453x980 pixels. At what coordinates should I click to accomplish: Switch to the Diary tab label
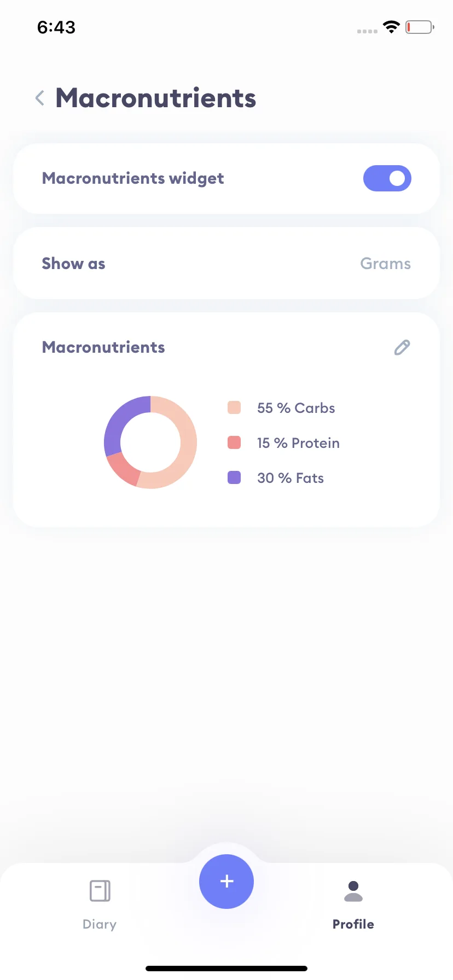[100, 924]
